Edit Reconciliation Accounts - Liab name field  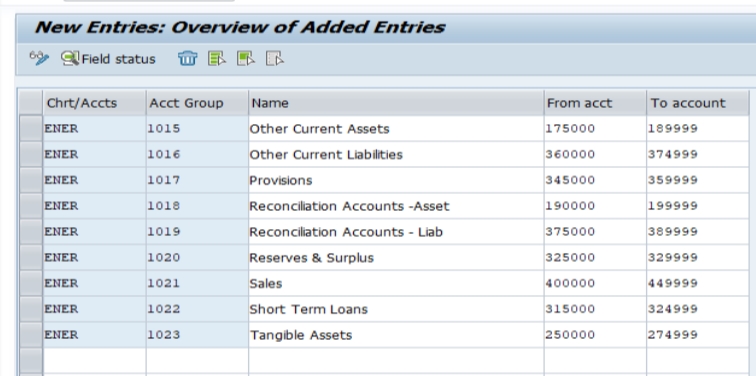point(396,232)
